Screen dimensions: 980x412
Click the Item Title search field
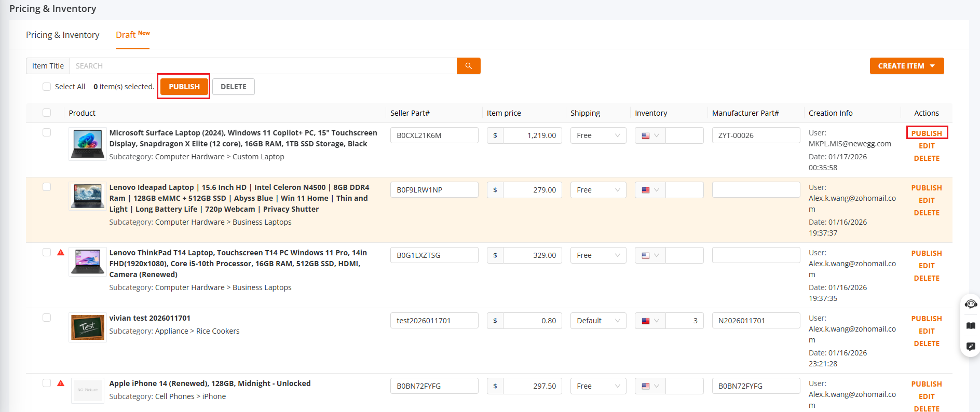(263, 66)
